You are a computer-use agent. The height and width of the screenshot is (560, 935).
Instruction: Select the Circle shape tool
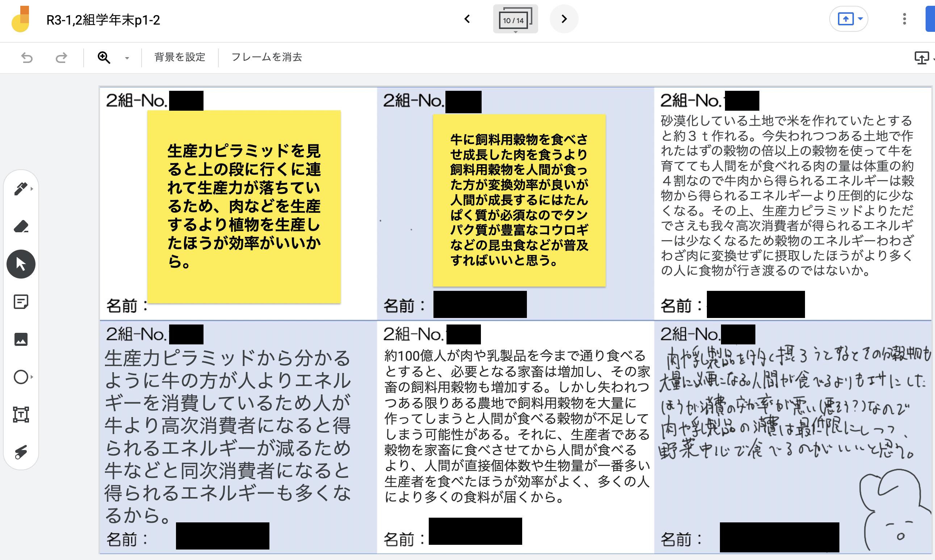pyautogui.click(x=21, y=377)
